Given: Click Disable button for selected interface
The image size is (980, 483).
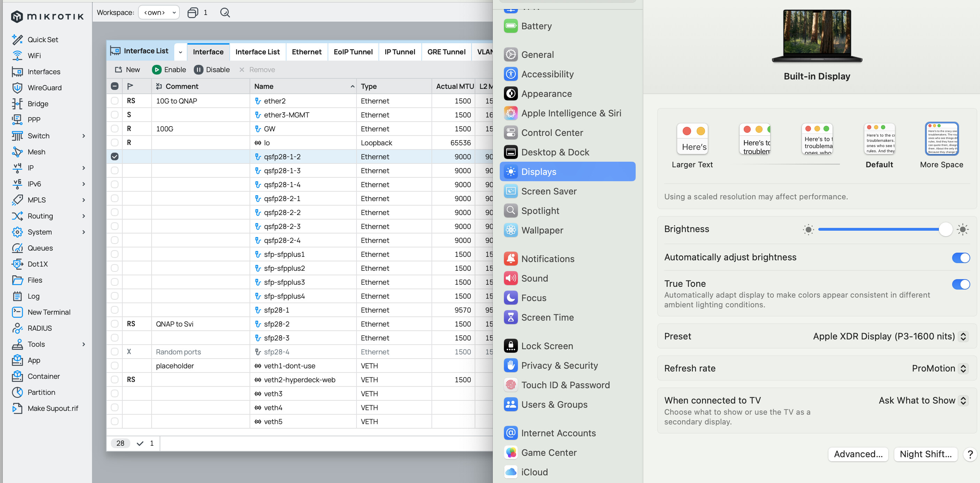Looking at the screenshot, I should [x=212, y=70].
